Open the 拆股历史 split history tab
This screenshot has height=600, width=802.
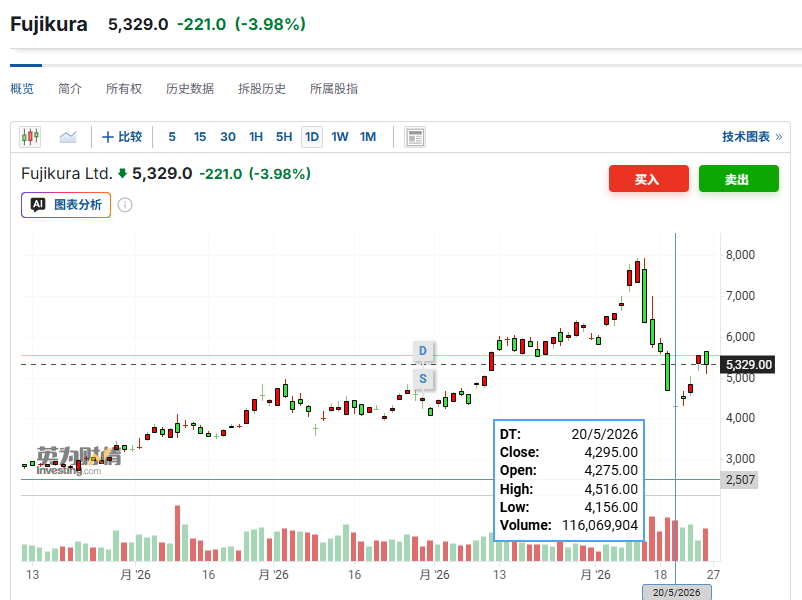pyautogui.click(x=262, y=88)
